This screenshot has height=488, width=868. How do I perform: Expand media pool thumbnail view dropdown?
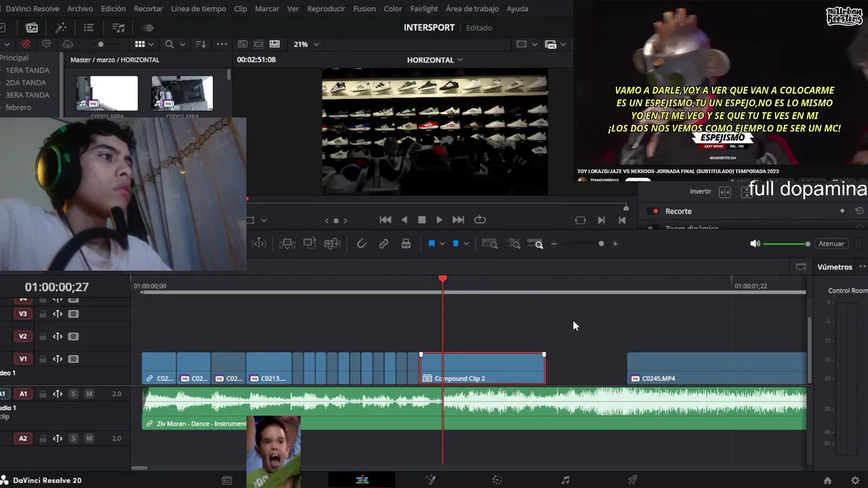coord(151,44)
